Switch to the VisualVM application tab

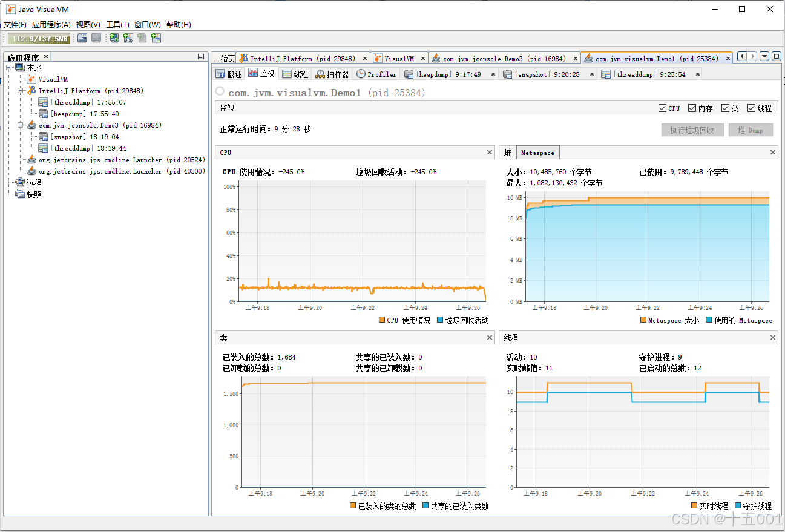(x=399, y=56)
